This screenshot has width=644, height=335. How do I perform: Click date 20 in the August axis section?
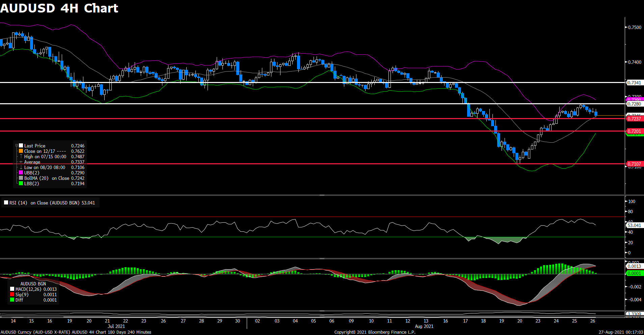519,321
